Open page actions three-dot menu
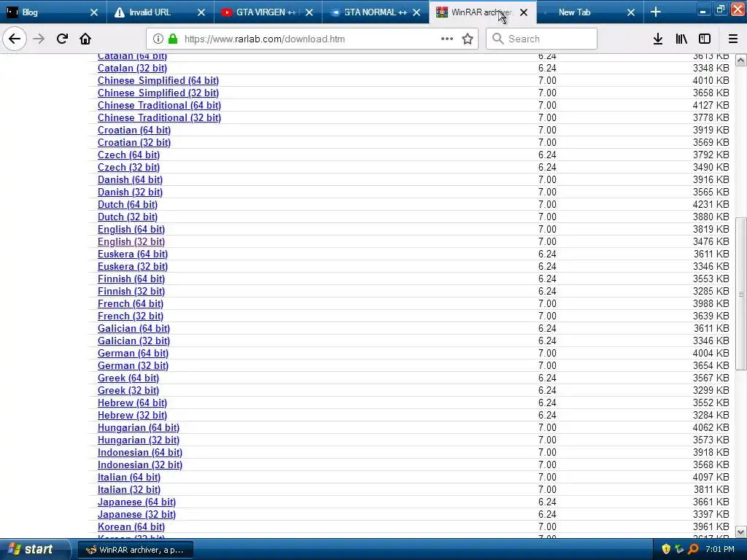 [447, 39]
